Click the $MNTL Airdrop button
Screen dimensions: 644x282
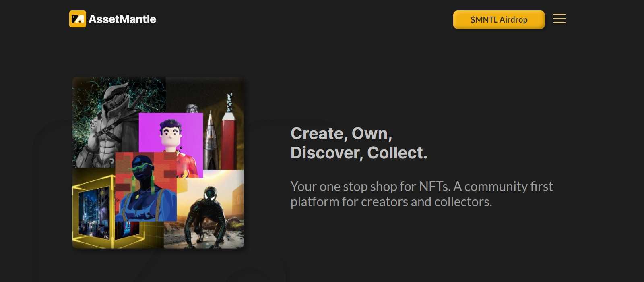point(499,20)
